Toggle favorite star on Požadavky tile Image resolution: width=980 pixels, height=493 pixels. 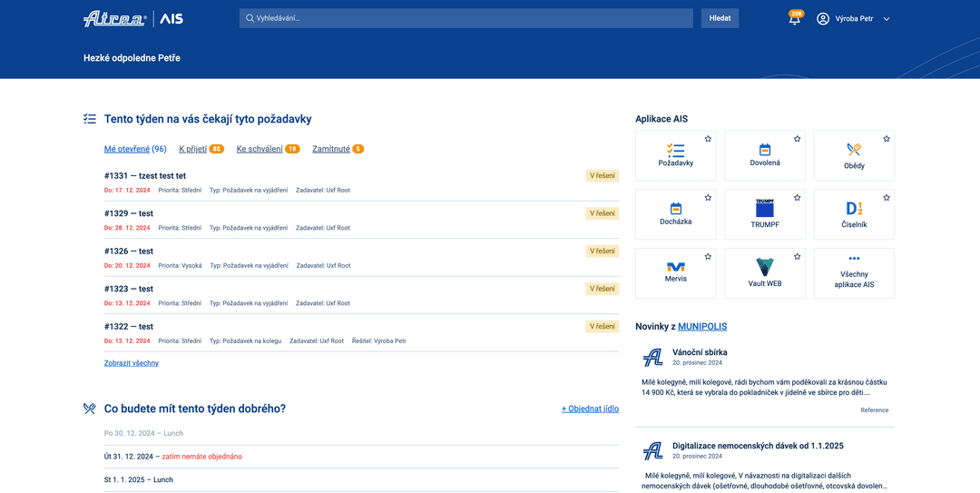(x=708, y=139)
